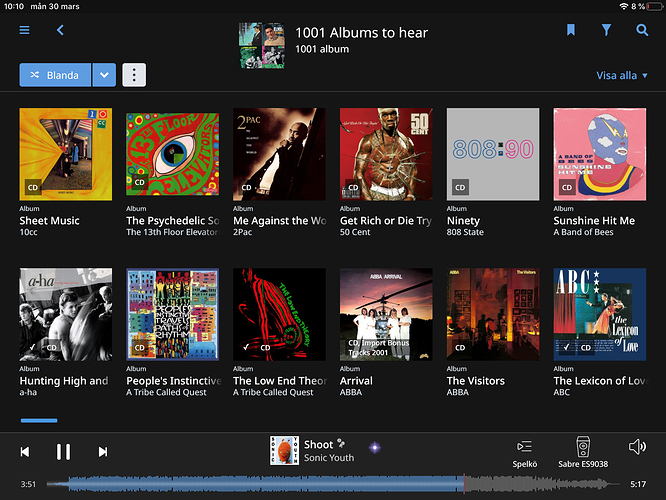
Task: Open the bookmark icon in header
Action: tap(570, 30)
